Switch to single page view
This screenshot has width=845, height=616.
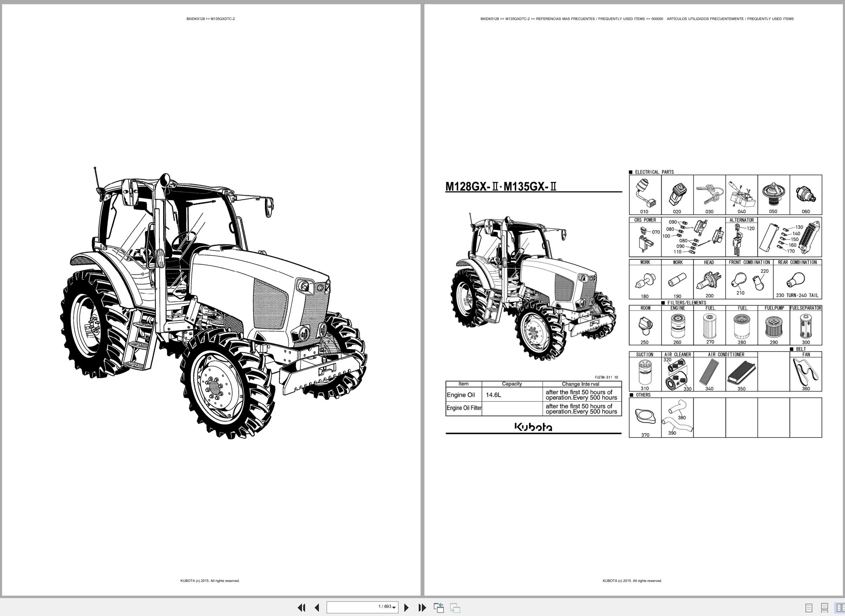click(x=808, y=608)
